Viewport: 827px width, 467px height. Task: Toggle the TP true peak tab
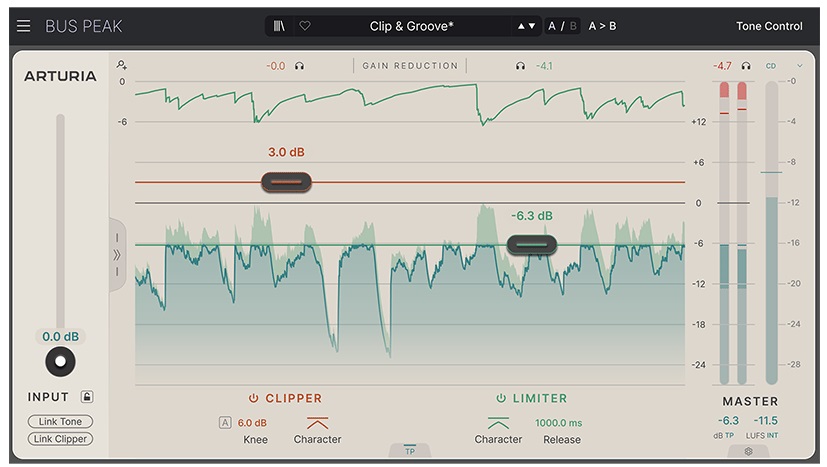click(410, 451)
